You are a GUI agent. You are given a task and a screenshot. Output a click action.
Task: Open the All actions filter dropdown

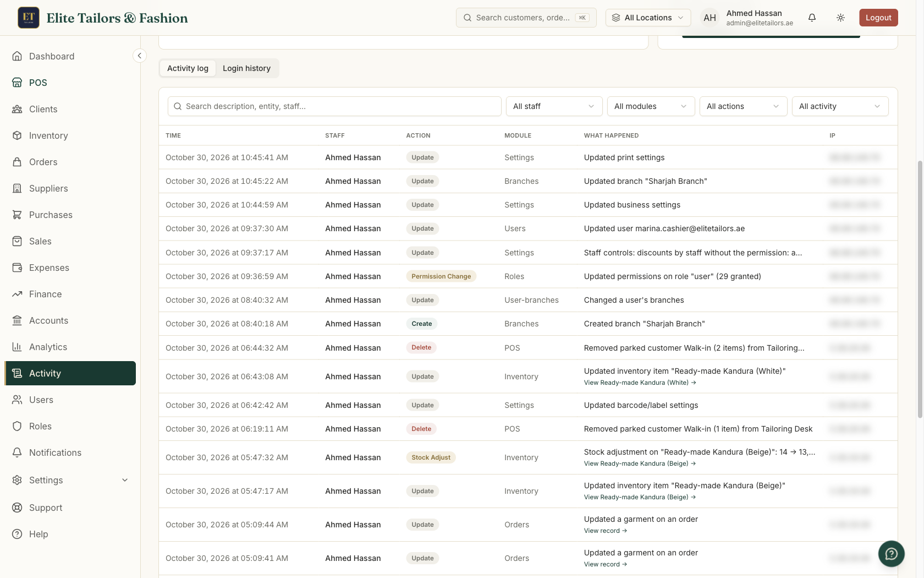743,106
